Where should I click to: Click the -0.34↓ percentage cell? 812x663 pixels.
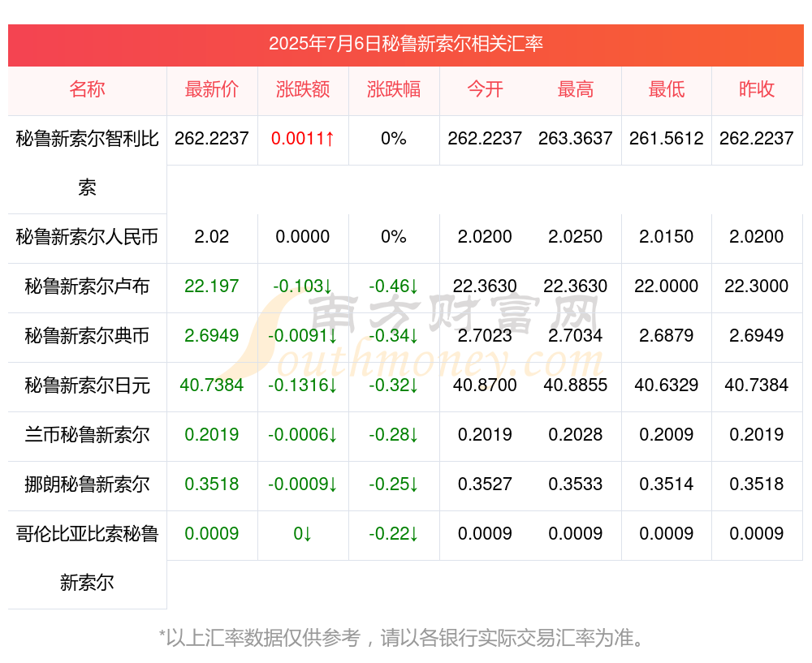click(394, 335)
